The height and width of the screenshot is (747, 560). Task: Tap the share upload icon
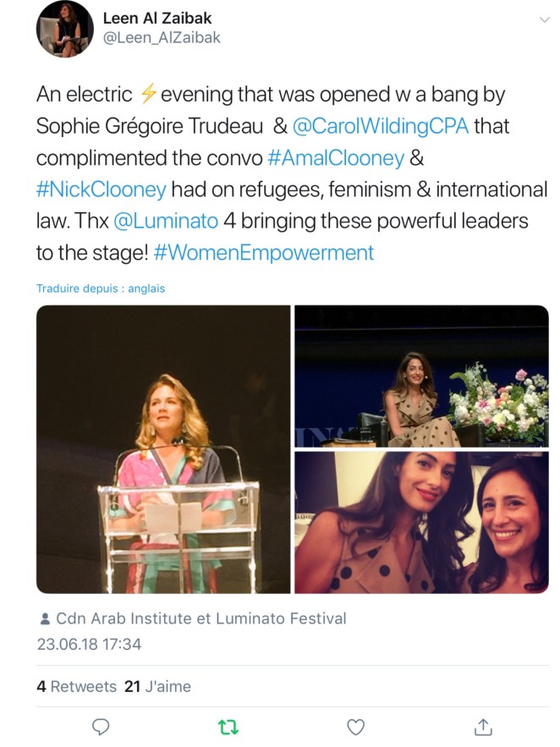tap(483, 727)
